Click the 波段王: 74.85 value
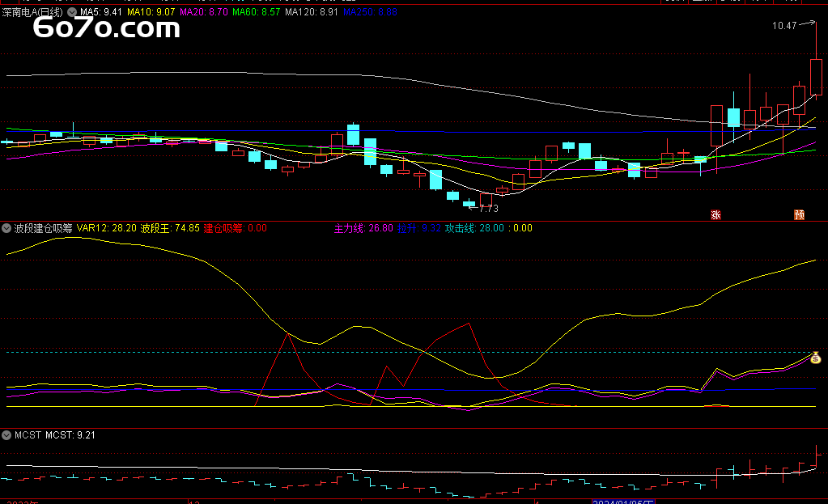Viewport: 828px width, 504px height. pos(170,228)
